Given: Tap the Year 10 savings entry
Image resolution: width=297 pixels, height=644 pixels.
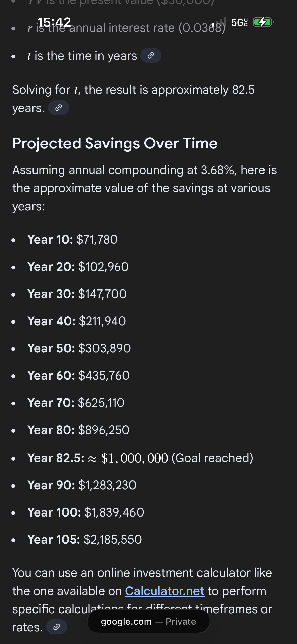Looking at the screenshot, I should pos(73,239).
